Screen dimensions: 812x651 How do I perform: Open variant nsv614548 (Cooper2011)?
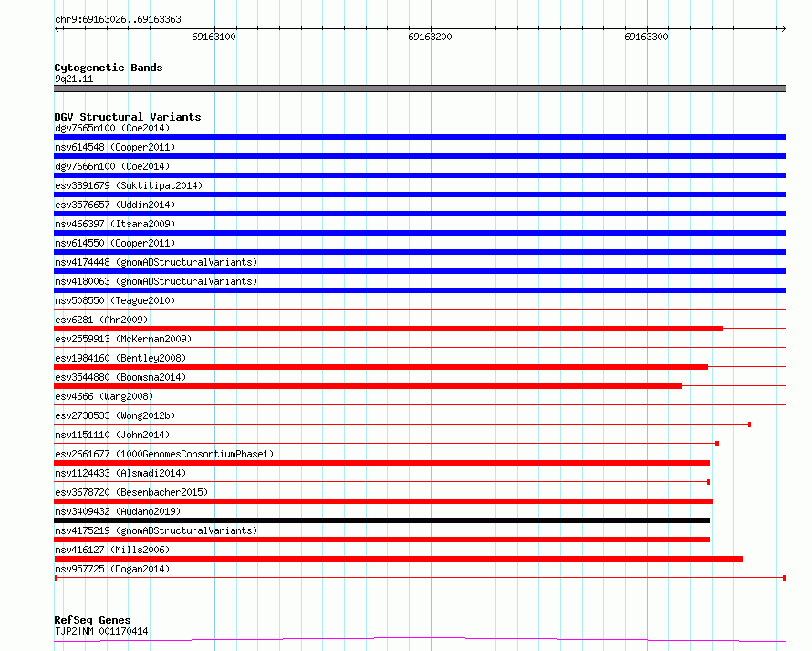[x=115, y=147]
